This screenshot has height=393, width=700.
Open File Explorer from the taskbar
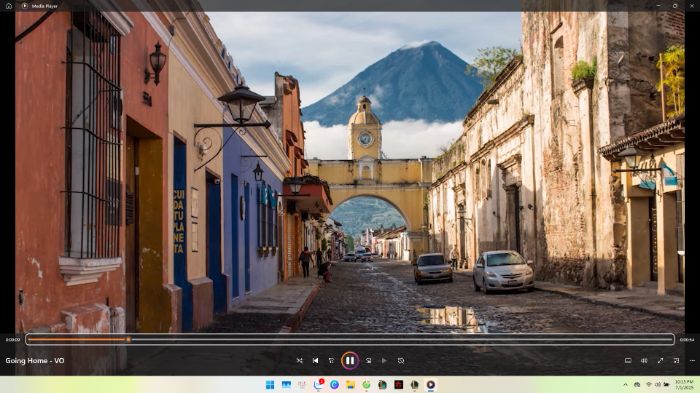[350, 385]
